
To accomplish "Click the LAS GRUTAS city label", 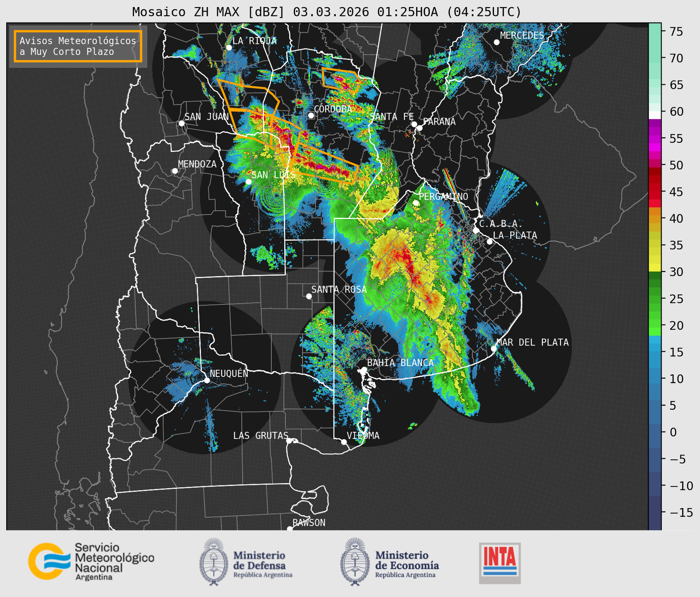I will coord(261,436).
